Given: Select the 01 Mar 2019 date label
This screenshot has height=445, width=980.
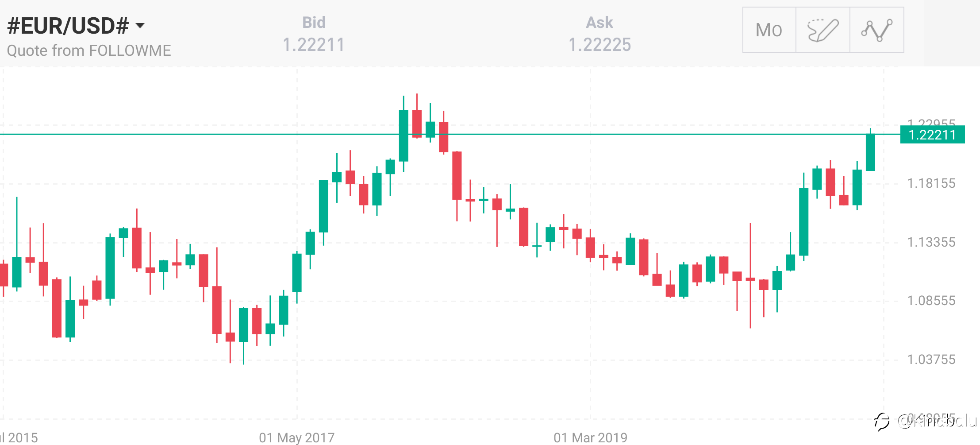Looking at the screenshot, I should point(590,437).
